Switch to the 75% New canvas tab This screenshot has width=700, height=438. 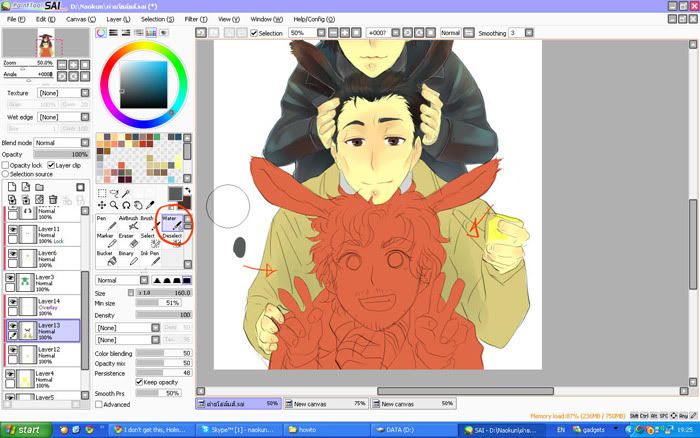324,404
